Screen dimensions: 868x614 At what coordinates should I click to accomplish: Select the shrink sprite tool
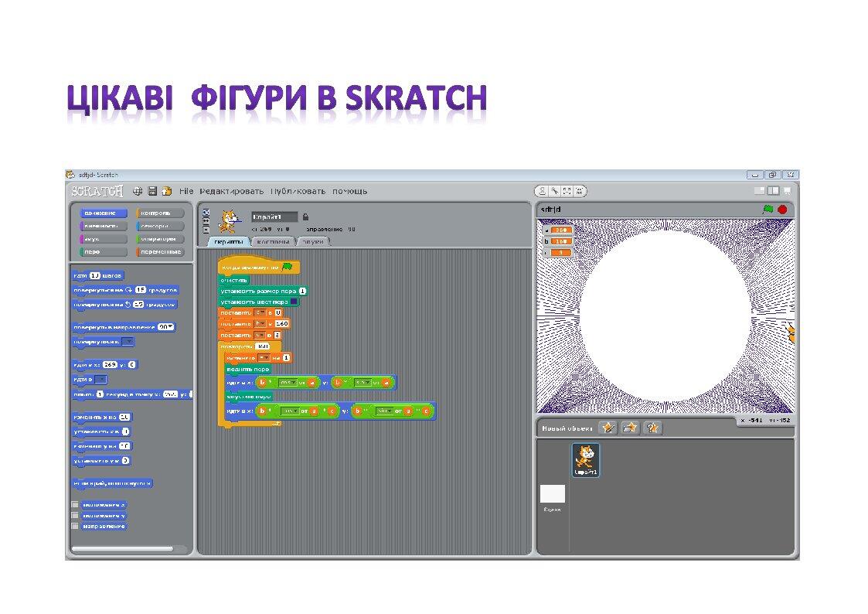click(x=579, y=191)
